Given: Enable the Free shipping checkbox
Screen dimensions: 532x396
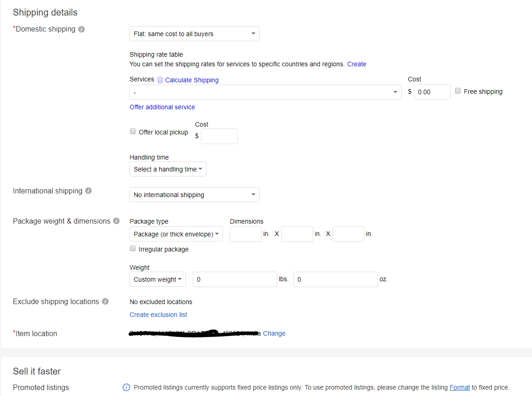Looking at the screenshot, I should pos(458,91).
